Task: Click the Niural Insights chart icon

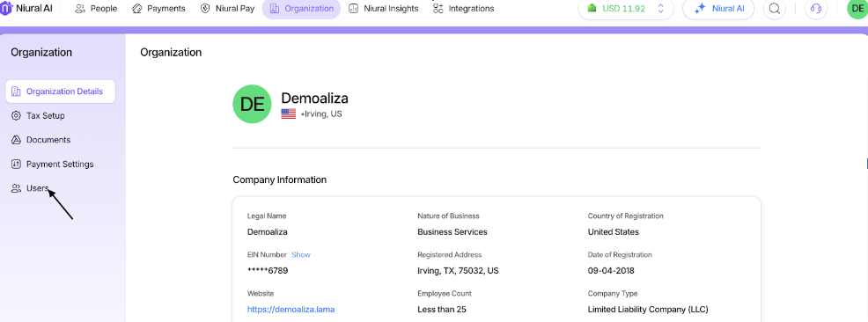Action: point(353,8)
